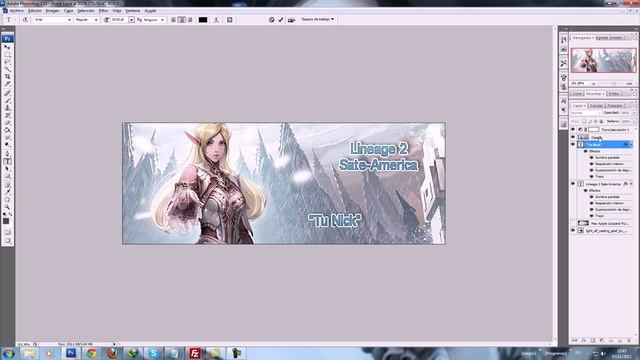Screen dimensions: 640x360
Task: Open the Capa menu
Action: [x=69, y=11]
